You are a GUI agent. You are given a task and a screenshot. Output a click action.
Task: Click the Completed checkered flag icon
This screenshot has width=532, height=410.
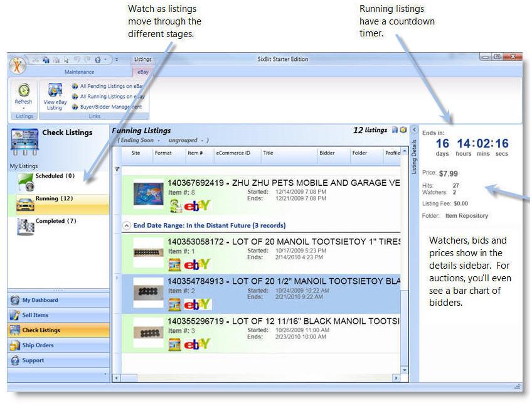pyautogui.click(x=26, y=227)
